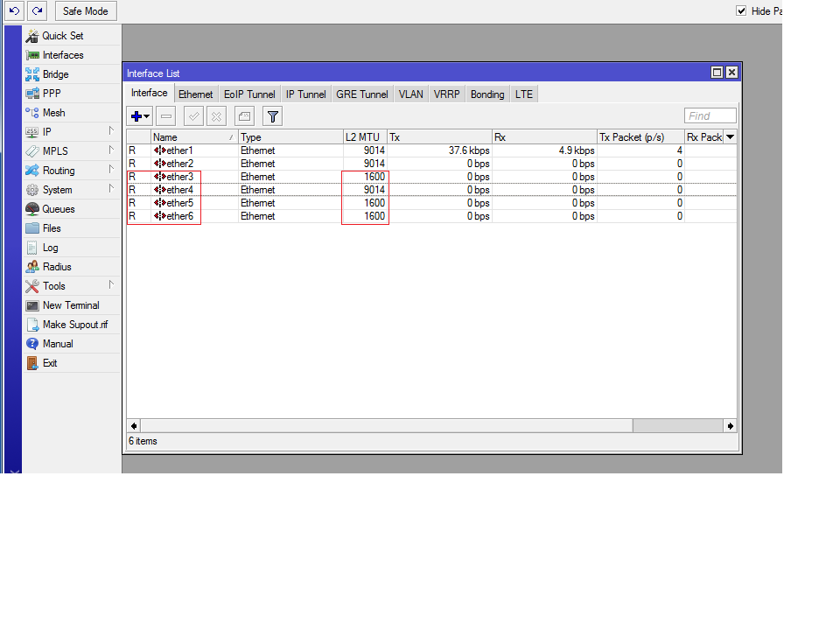
Task: Click the 4.9 kbps Rx value
Action: 577,150
